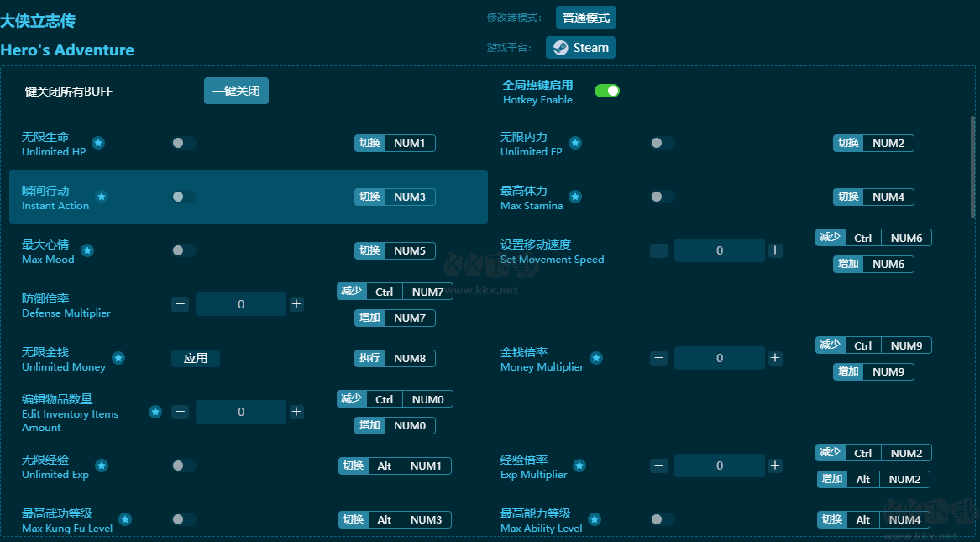Decrease Set Movement Speed with minus button
The height and width of the screenshot is (542, 980).
(658, 250)
